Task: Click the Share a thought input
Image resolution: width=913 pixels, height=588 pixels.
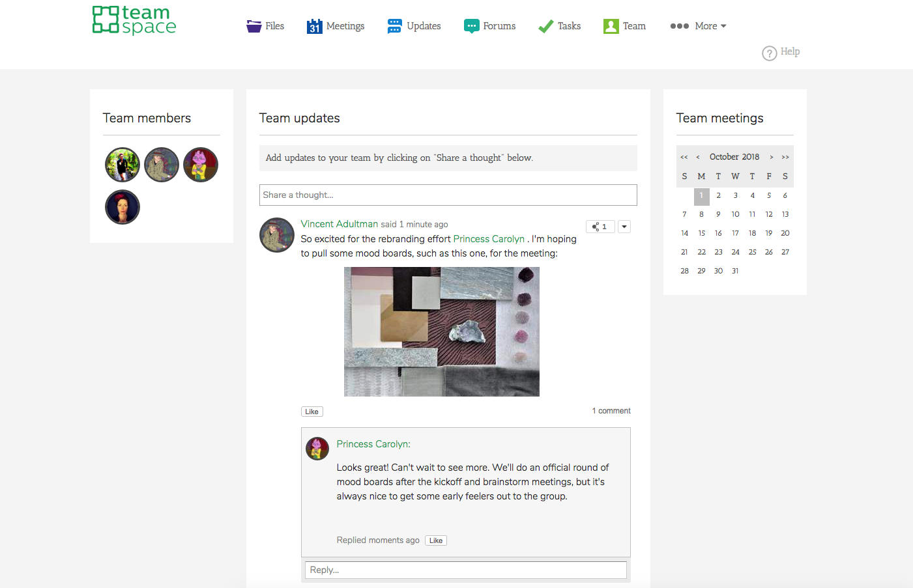Action: [x=448, y=195]
